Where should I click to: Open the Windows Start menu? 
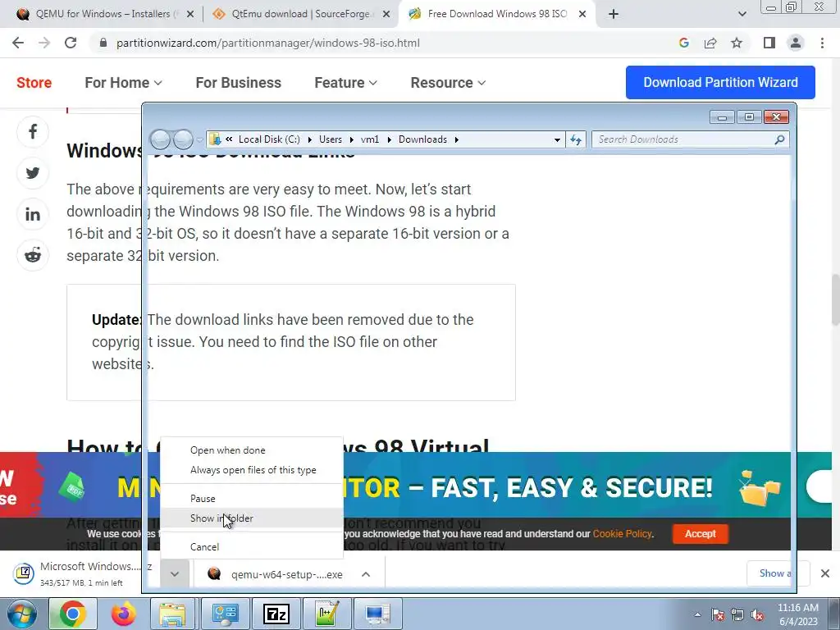coord(21,614)
